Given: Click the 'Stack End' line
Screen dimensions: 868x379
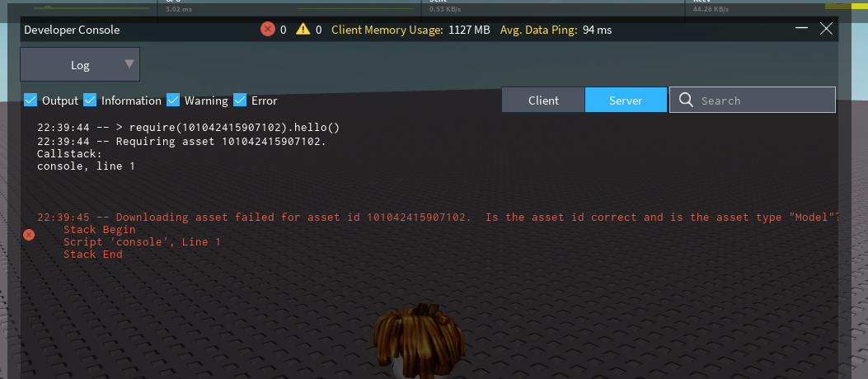Looking at the screenshot, I should [x=93, y=255].
